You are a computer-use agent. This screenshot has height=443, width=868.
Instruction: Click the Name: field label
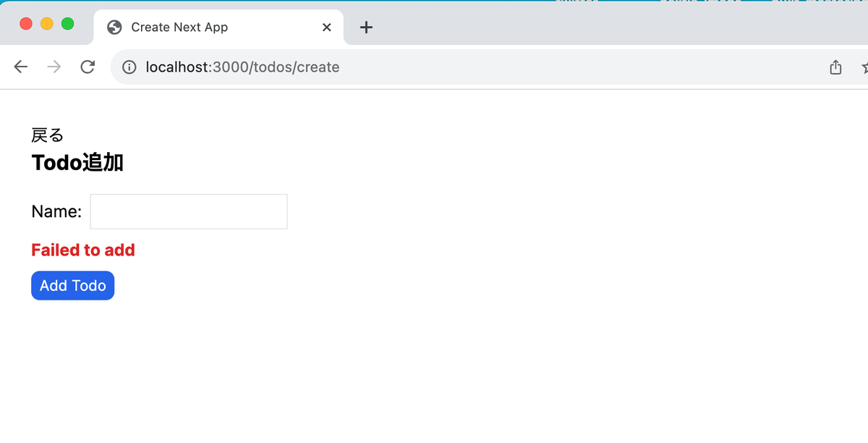click(56, 211)
